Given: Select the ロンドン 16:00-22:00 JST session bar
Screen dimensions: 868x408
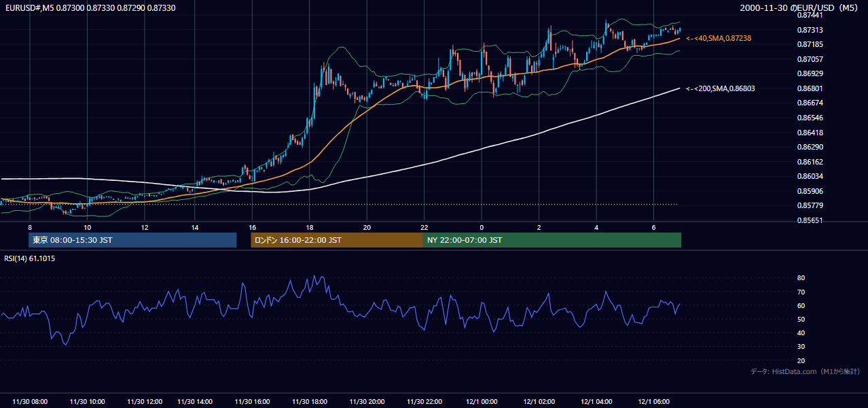Looking at the screenshot, I should [337, 240].
